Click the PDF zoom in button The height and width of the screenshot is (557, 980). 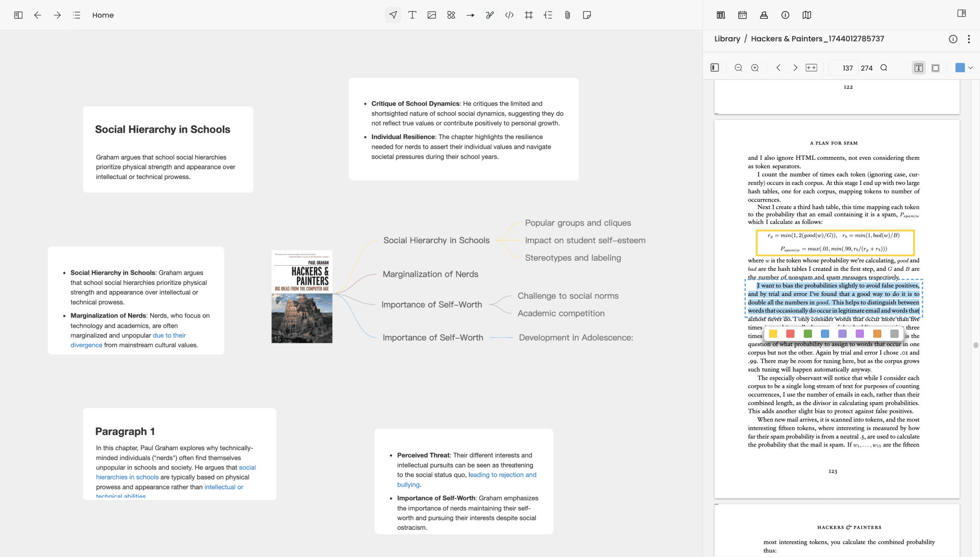click(755, 68)
